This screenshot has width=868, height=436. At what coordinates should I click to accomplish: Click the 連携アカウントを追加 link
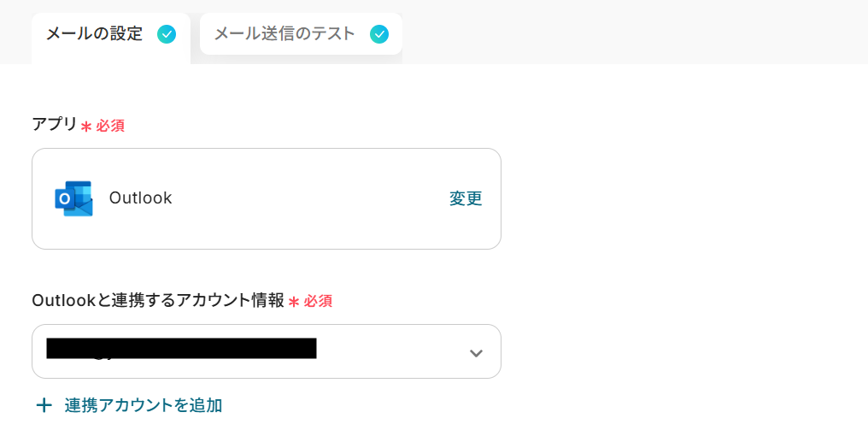[144, 405]
